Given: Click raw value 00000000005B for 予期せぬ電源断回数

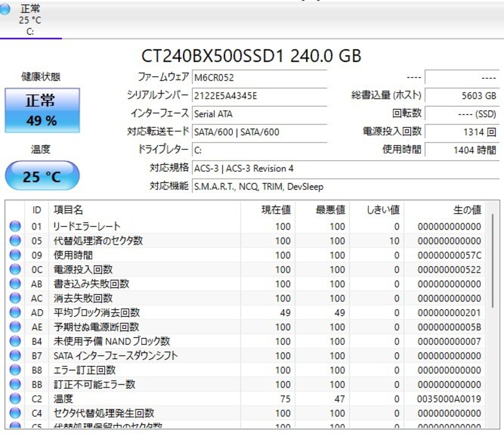Looking at the screenshot, I should 449,327.
